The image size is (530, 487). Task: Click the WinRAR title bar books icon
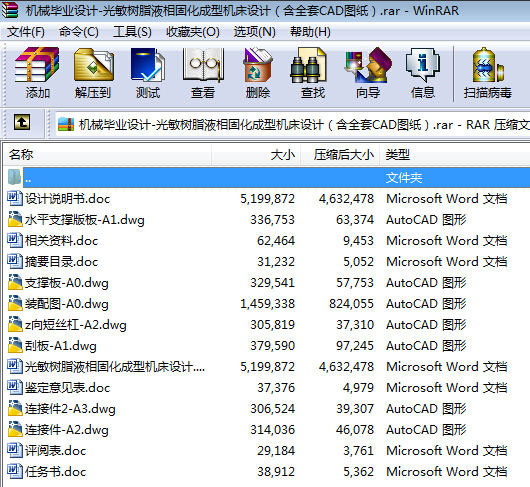[x=9, y=10]
